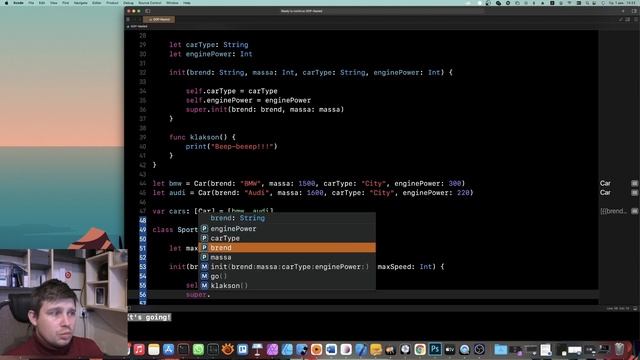Click the let enginePower: Int declaration
Viewport: 640px width, 360px height.
[211, 54]
